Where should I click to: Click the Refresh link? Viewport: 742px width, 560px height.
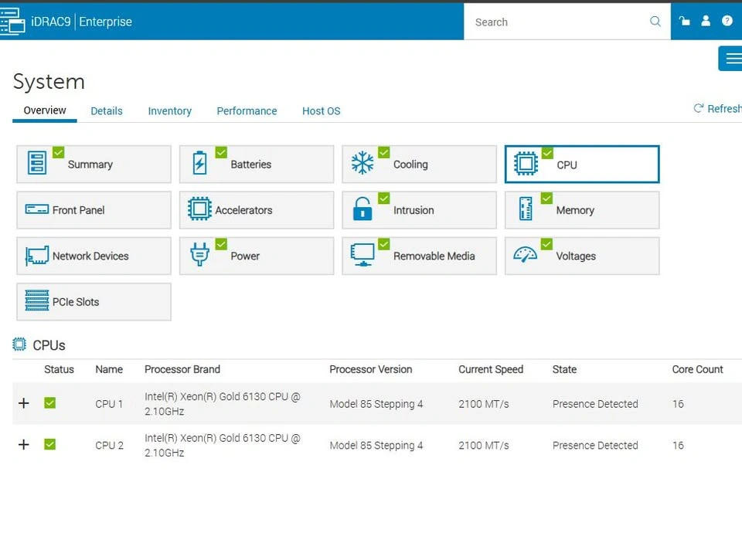pyautogui.click(x=717, y=109)
